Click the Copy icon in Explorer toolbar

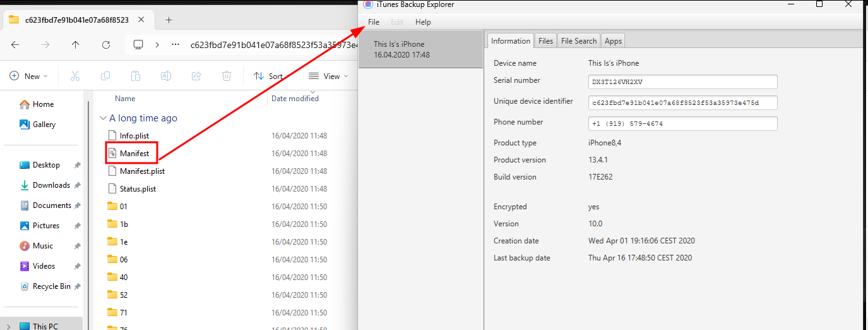point(105,76)
